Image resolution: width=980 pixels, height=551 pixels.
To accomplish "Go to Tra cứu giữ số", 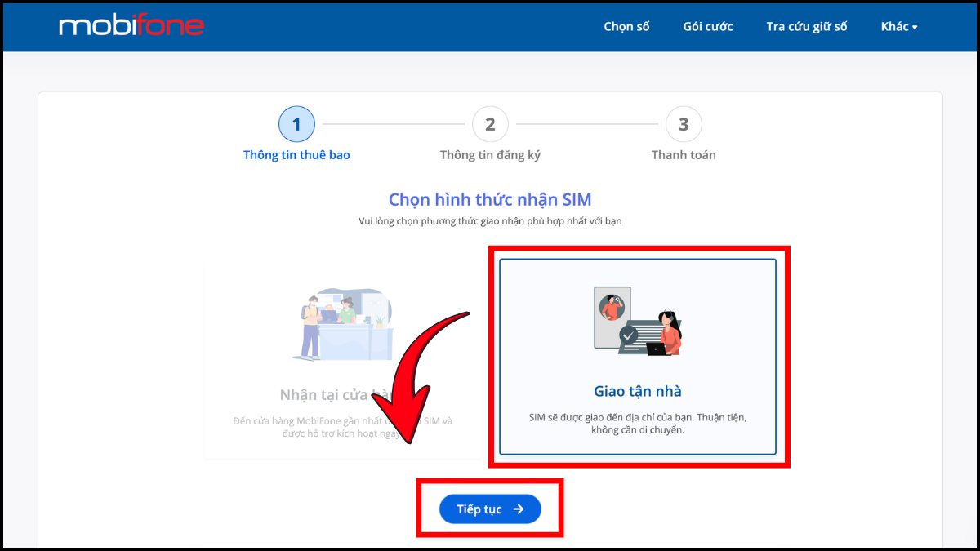I will click(807, 26).
